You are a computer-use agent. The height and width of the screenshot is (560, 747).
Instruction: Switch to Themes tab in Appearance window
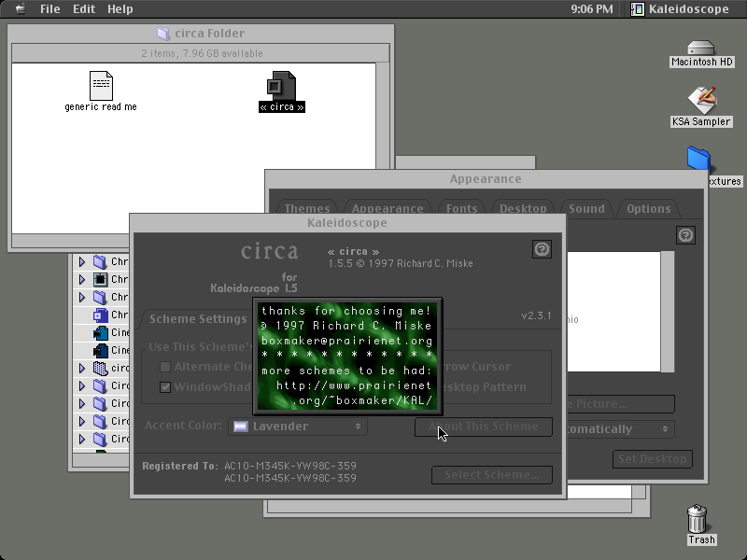tap(307, 208)
